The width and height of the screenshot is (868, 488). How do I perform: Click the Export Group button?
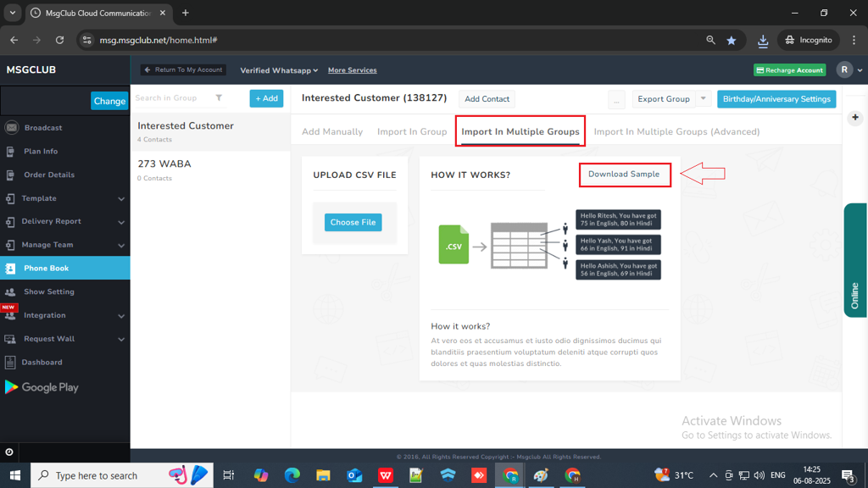(664, 99)
